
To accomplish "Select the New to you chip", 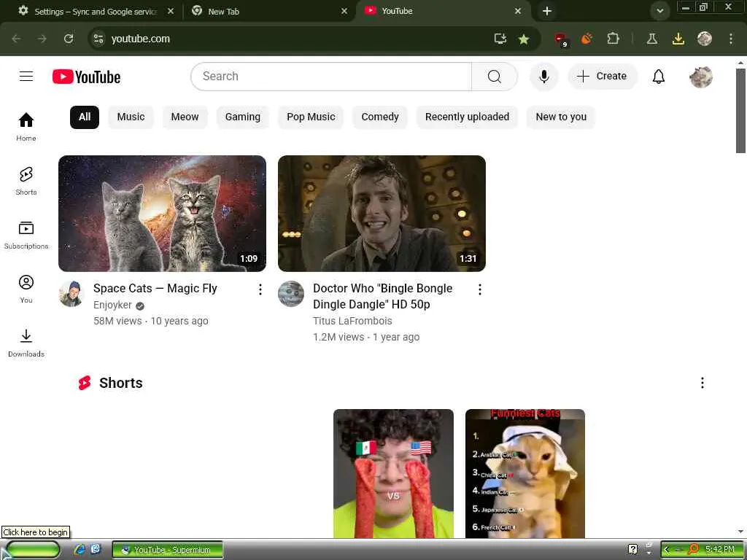I will point(561,117).
